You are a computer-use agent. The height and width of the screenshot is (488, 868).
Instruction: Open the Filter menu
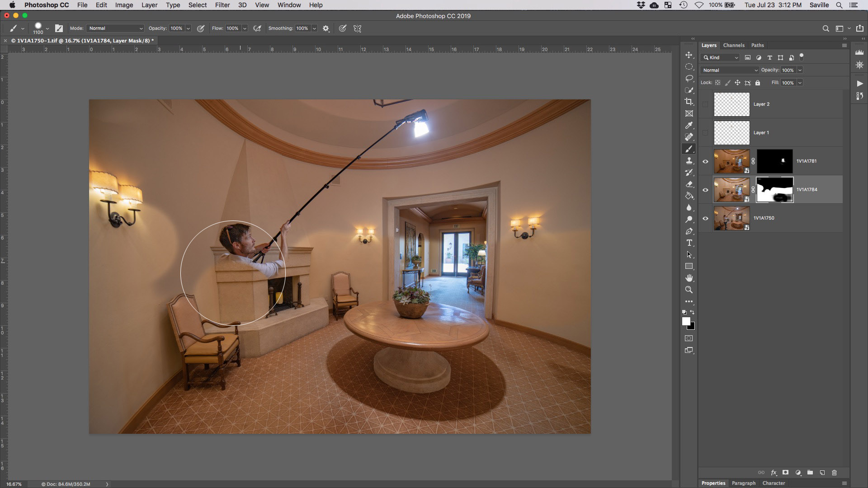222,5
